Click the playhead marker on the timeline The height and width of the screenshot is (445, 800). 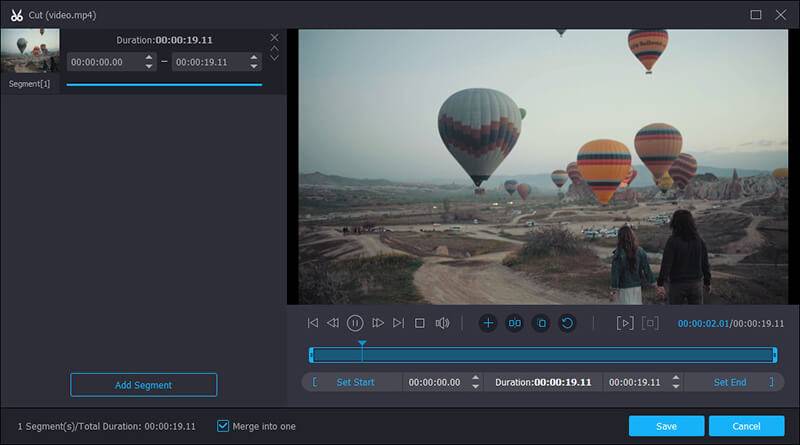[x=362, y=344]
